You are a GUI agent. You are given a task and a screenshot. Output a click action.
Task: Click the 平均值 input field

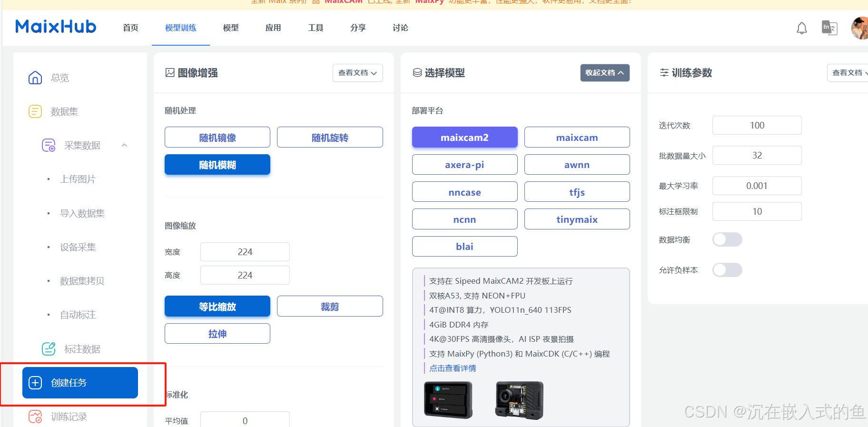(x=245, y=419)
